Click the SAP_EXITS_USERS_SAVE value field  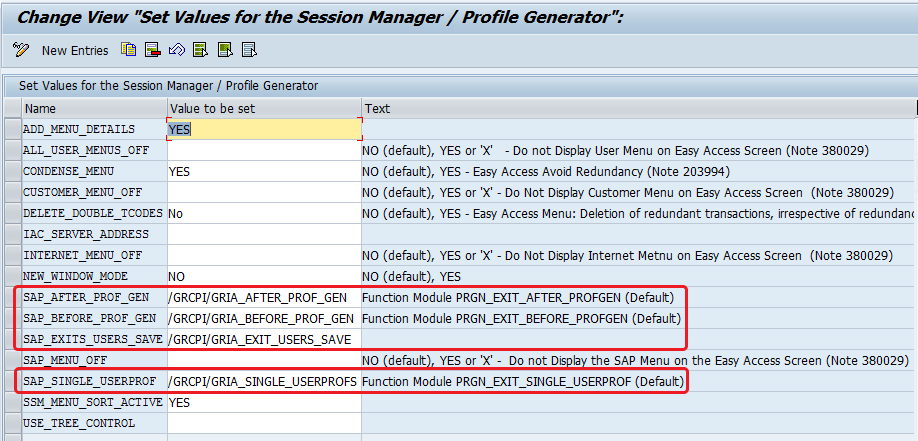point(264,339)
